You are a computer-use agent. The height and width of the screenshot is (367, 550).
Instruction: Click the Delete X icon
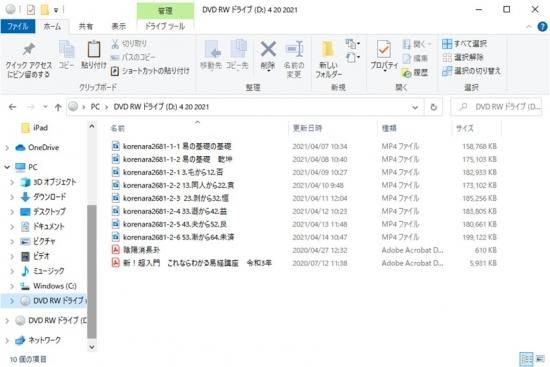click(268, 49)
